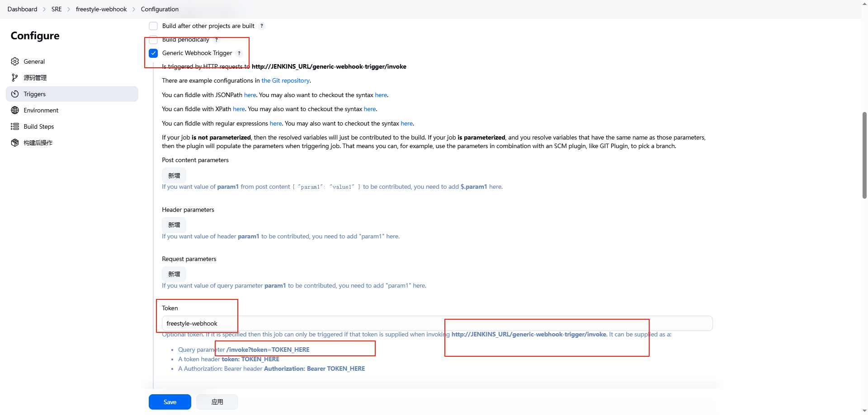Open help for Build after other projects
The width and height of the screenshot is (868, 415).
pos(262,26)
